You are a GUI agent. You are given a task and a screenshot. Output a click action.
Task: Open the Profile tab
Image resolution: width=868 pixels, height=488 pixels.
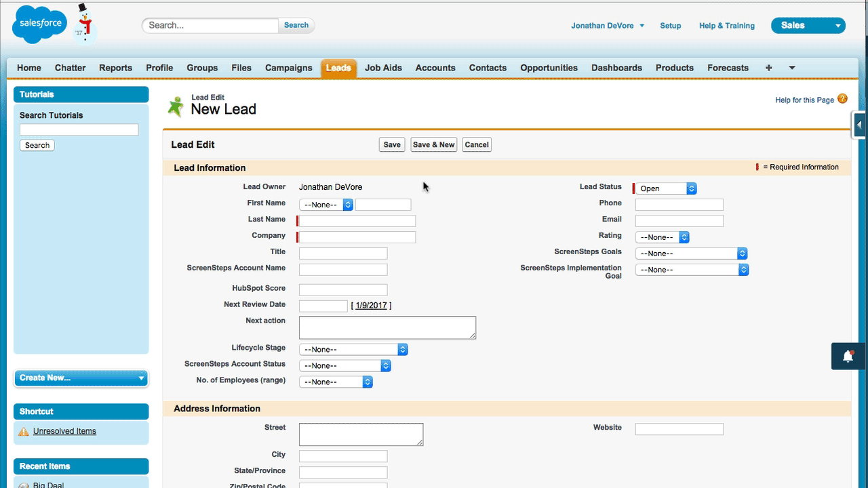159,68
